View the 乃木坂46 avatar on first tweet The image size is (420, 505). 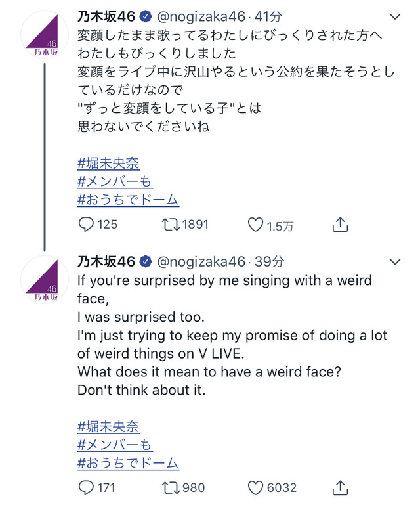pos(45,34)
